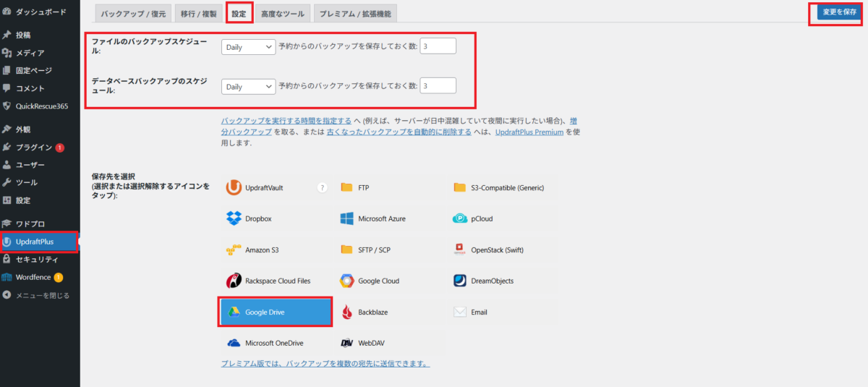Click the 変更を保存 button
Image resolution: width=868 pixels, height=387 pixels.
point(839,12)
